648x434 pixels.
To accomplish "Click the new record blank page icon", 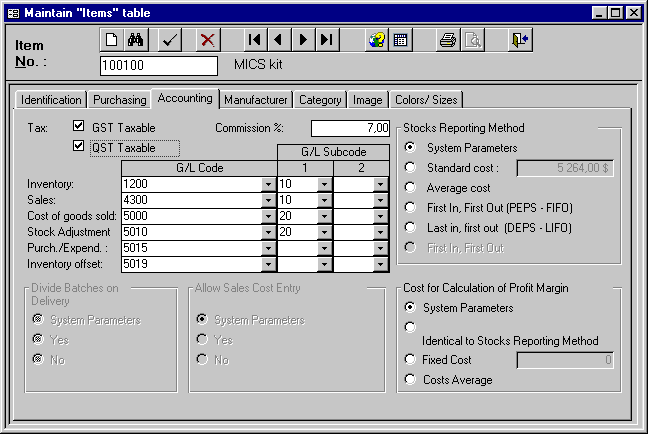I will pos(113,40).
